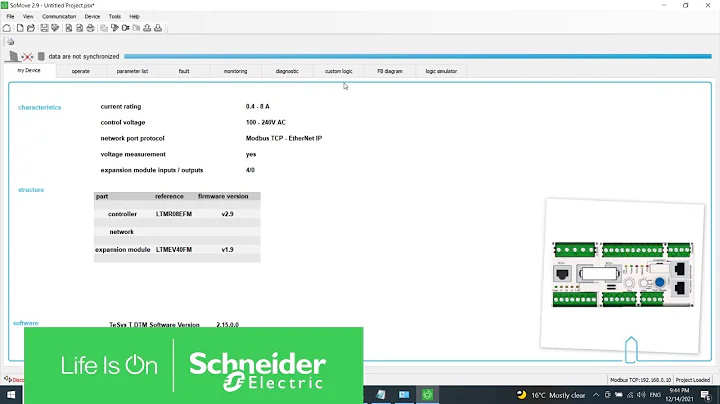Open the Windows Start menu
Screen dimensions: 720x404
pyautogui.click(x=11, y=394)
